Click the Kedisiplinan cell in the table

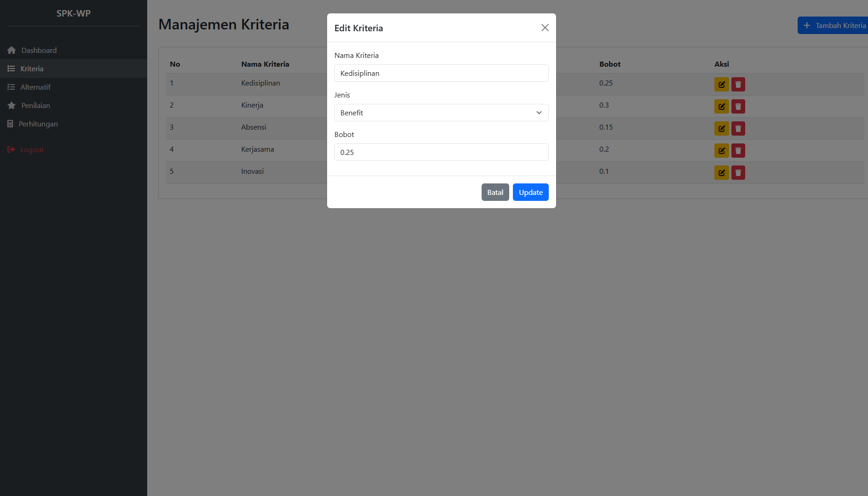(260, 83)
